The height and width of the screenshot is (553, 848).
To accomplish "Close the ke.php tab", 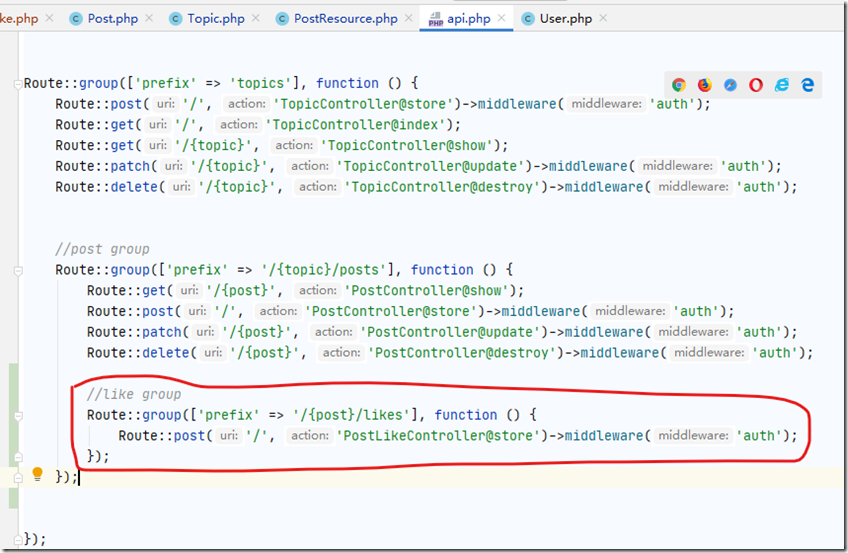I will (49, 18).
